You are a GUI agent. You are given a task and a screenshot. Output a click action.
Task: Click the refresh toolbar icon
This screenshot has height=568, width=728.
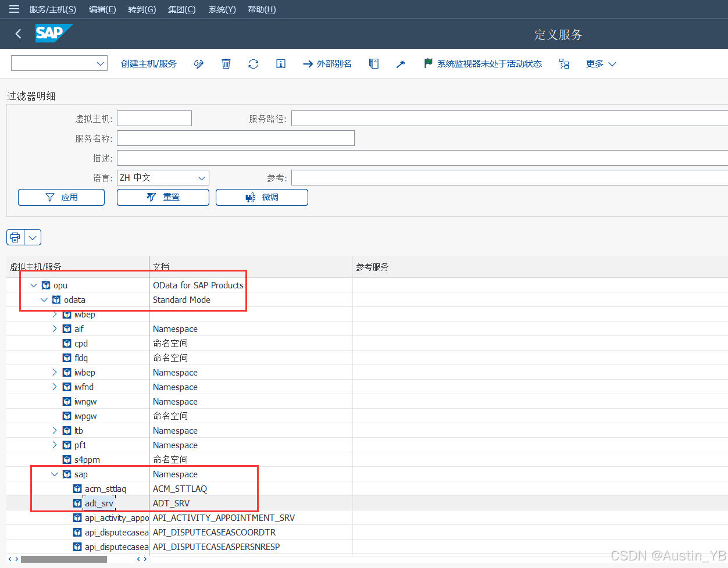(253, 64)
